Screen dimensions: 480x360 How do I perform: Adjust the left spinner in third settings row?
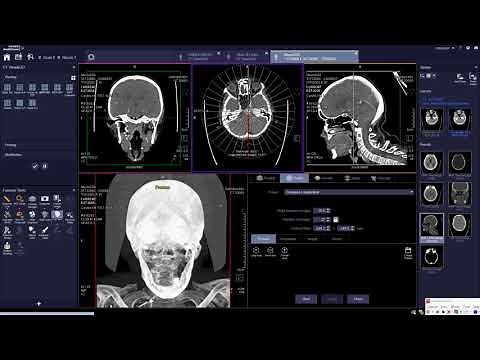coord(322,228)
